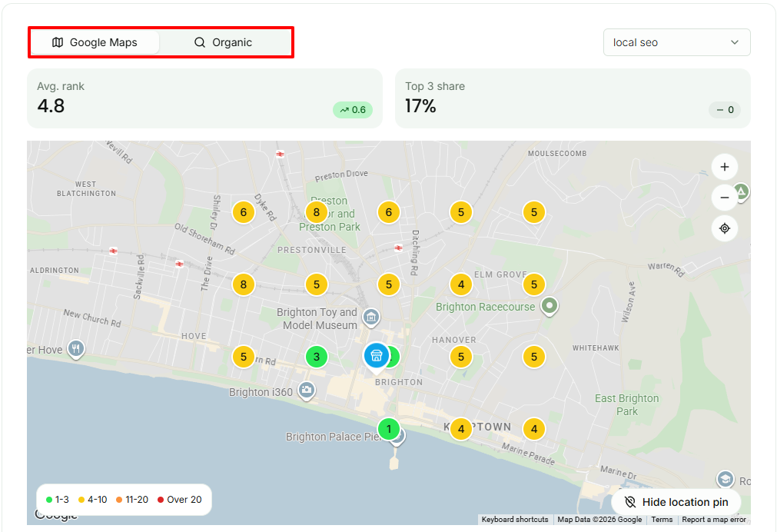
Task: Click the Brighton Toy and Model Museum marker
Action: (371, 318)
